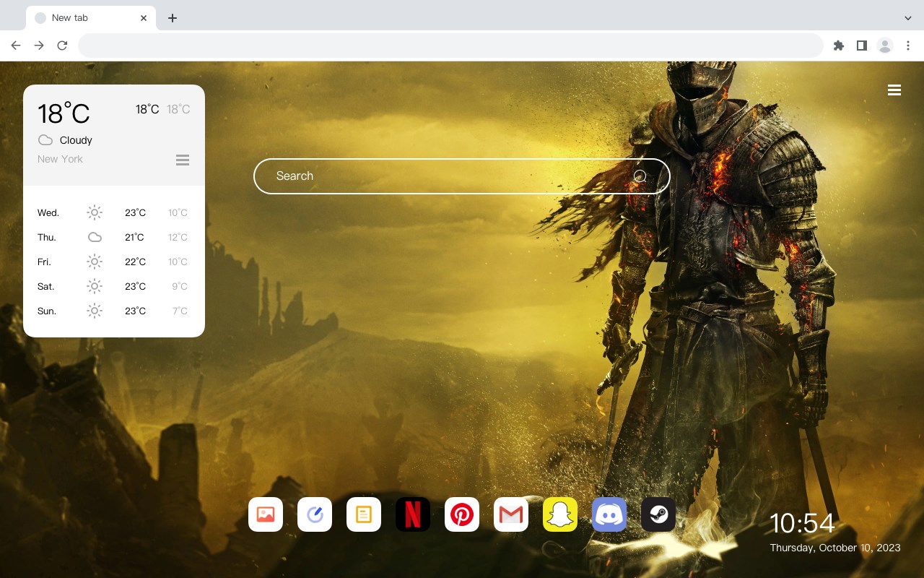Viewport: 924px width, 578px height.
Task: Select the New tab tab
Action: coord(91,18)
